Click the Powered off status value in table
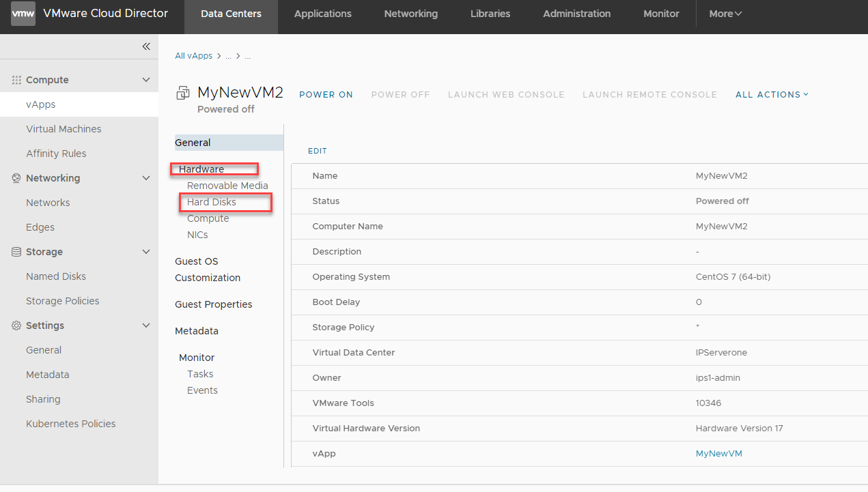Viewport: 868px width, 492px height. [722, 201]
